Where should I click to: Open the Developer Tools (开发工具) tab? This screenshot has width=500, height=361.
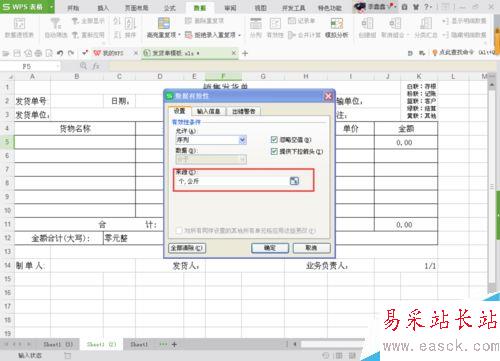(x=293, y=8)
